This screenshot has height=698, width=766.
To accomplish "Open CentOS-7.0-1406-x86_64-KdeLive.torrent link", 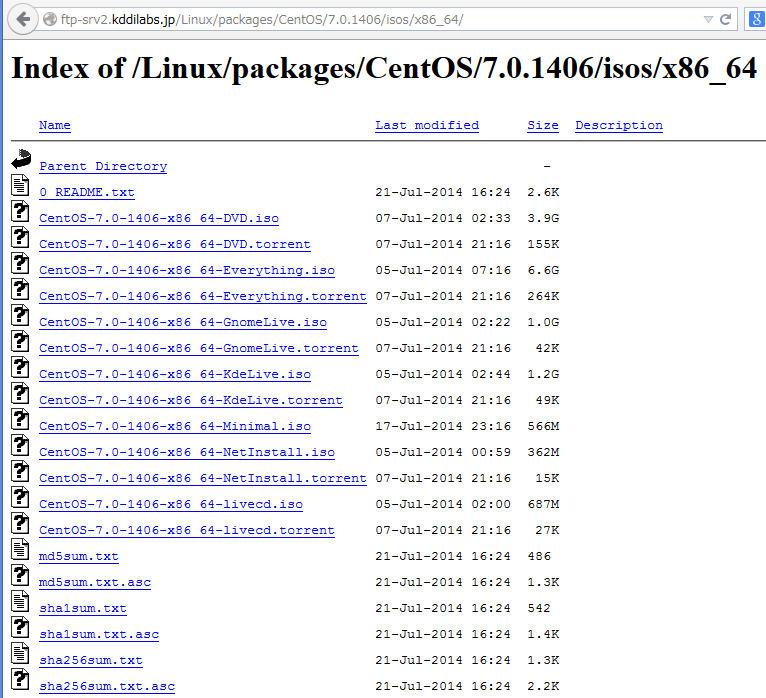I will click(191, 400).
